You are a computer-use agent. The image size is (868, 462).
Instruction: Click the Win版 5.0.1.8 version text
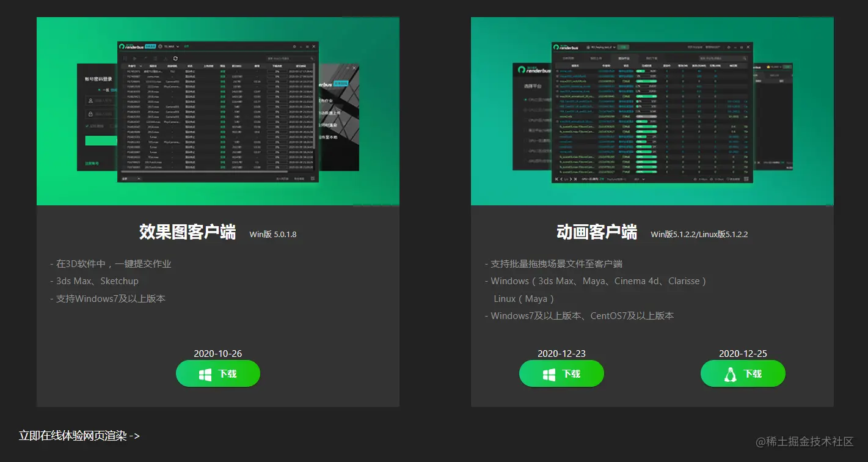pos(273,234)
